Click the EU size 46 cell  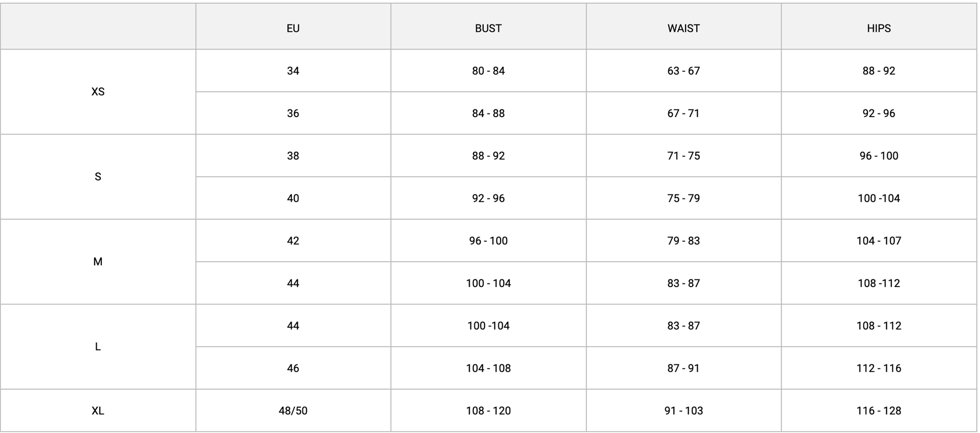pos(293,368)
